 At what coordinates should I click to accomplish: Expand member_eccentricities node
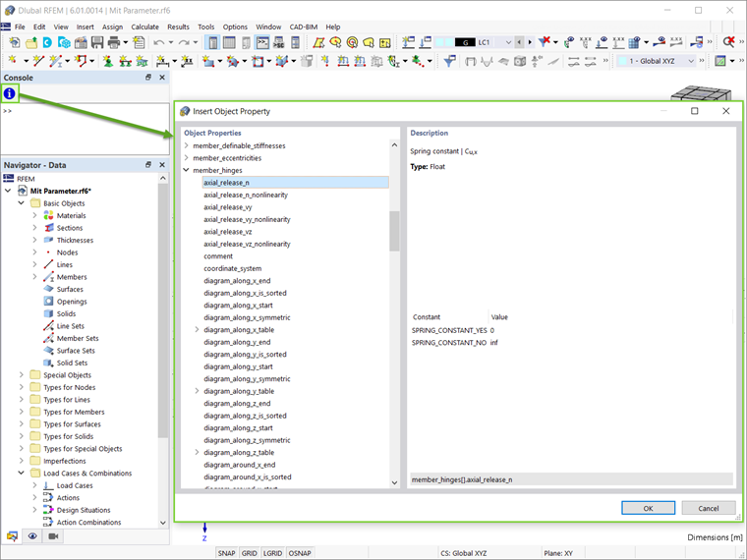pyautogui.click(x=187, y=158)
